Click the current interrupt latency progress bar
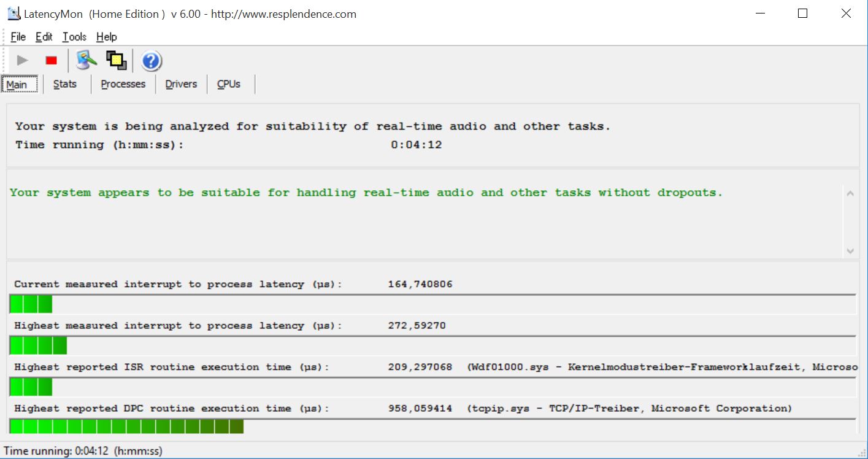Viewport: 868px width, 459px height. (x=433, y=304)
